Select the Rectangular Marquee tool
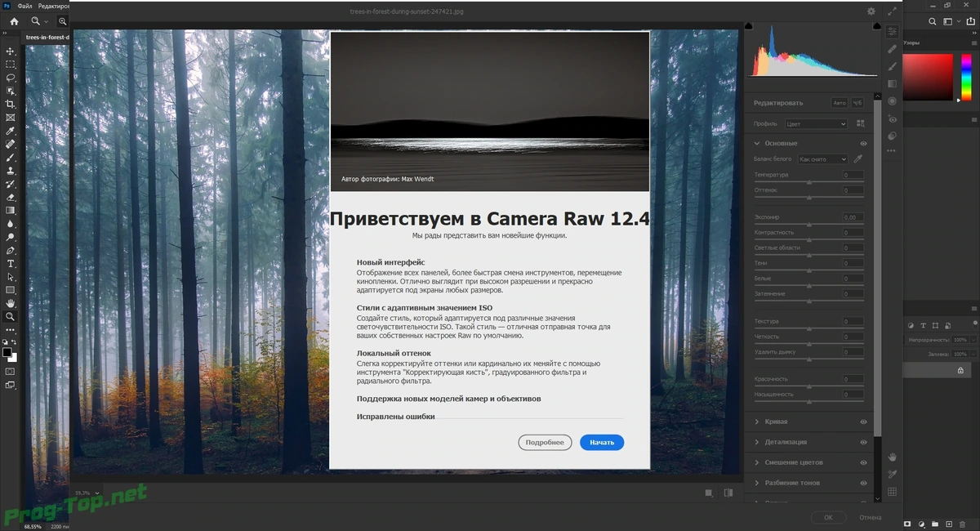Screen dimensions: 980x531 tap(11, 64)
